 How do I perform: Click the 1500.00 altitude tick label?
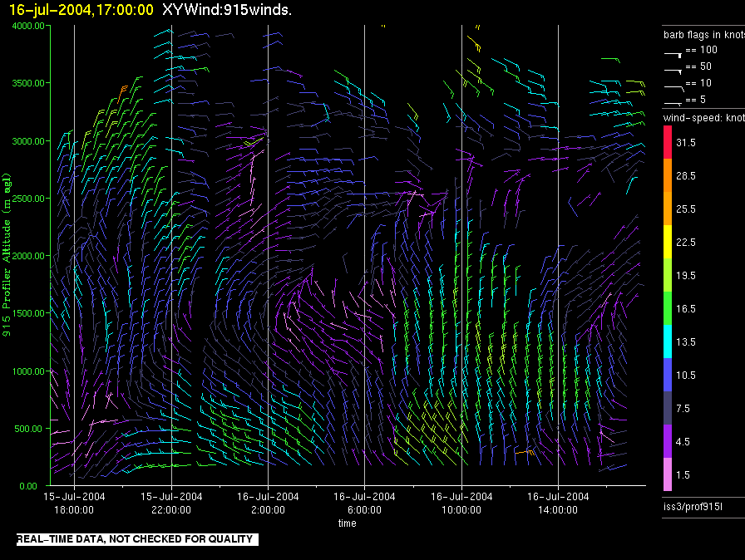pos(28,313)
